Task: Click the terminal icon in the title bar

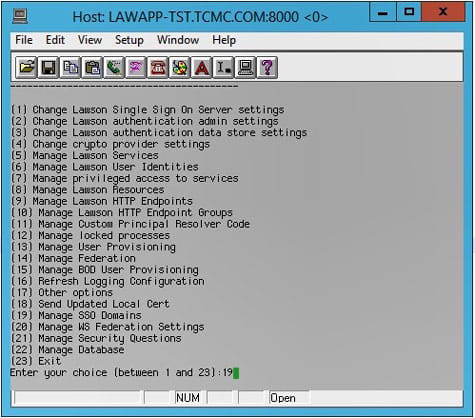Action: [20, 16]
